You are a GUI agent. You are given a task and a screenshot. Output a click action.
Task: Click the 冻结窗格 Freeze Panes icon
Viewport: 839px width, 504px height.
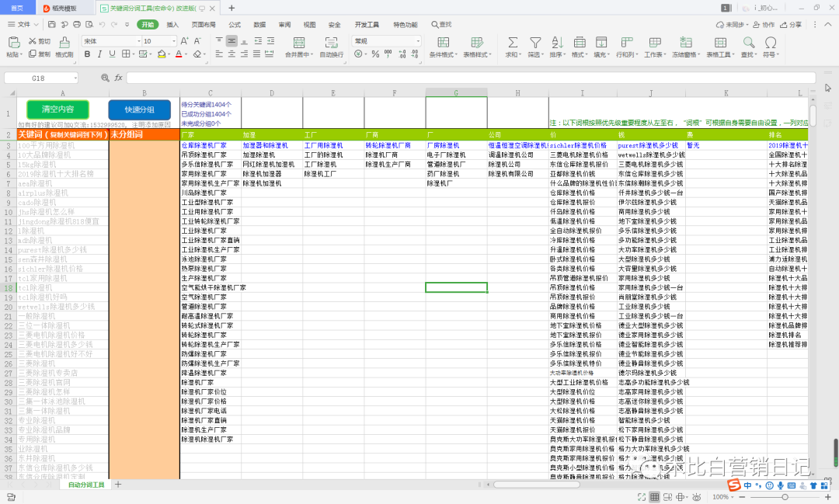685,43
